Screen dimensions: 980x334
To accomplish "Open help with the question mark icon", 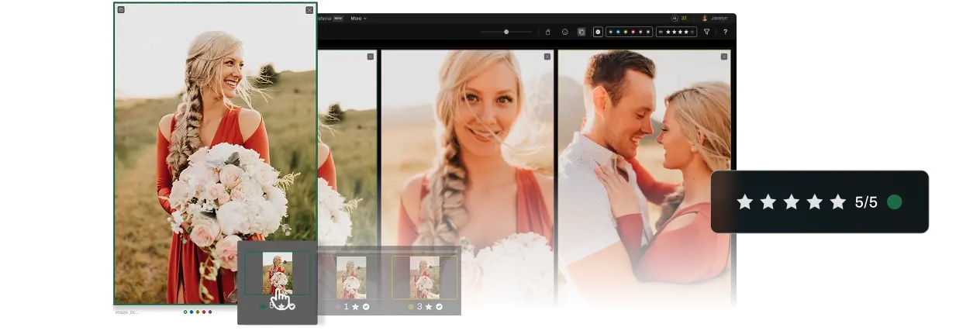I will pyautogui.click(x=725, y=32).
